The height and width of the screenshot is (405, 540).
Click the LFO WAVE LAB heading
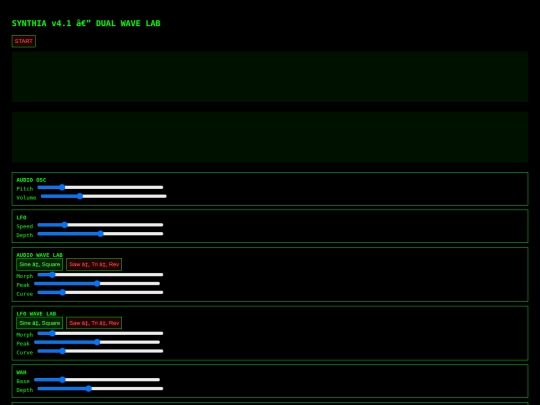coord(36,314)
